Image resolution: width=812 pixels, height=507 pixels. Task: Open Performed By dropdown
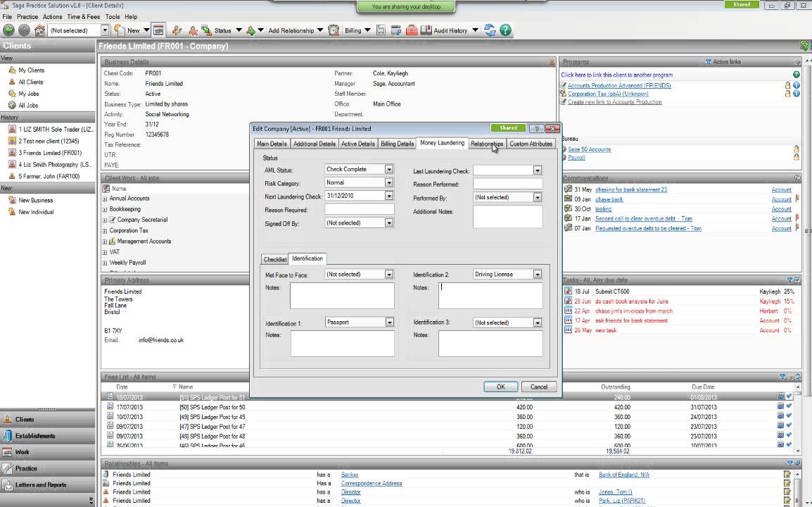(x=538, y=197)
